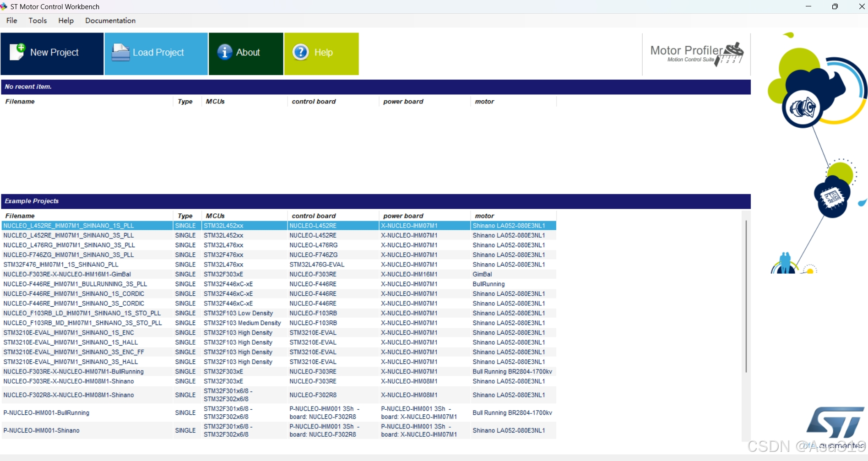Click the motor icon in side graphic
868x461 pixels.
click(x=803, y=108)
